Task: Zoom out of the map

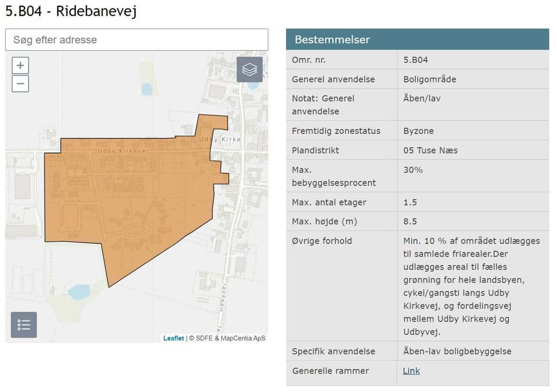Action: [20, 84]
